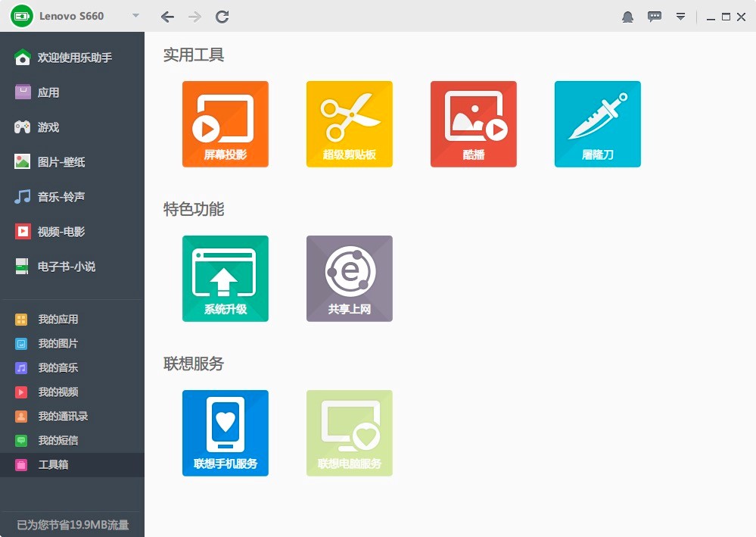
Task: Open the feedback chat bubble icon
Action: pyautogui.click(x=655, y=17)
